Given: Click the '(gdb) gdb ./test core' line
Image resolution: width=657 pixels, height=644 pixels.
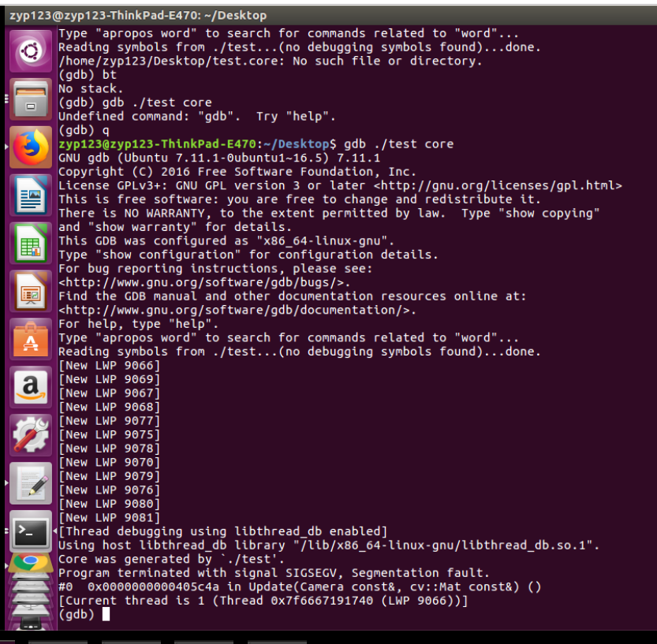Looking at the screenshot, I should click(135, 102).
